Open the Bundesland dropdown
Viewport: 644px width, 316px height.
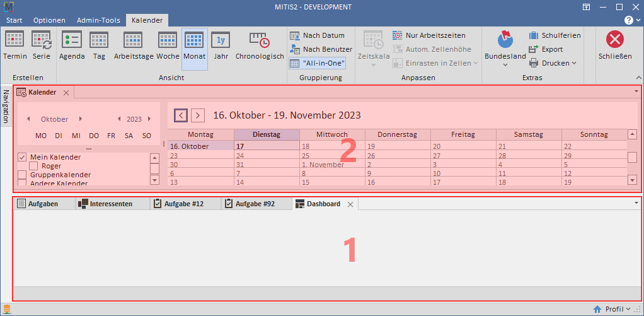pos(505,49)
